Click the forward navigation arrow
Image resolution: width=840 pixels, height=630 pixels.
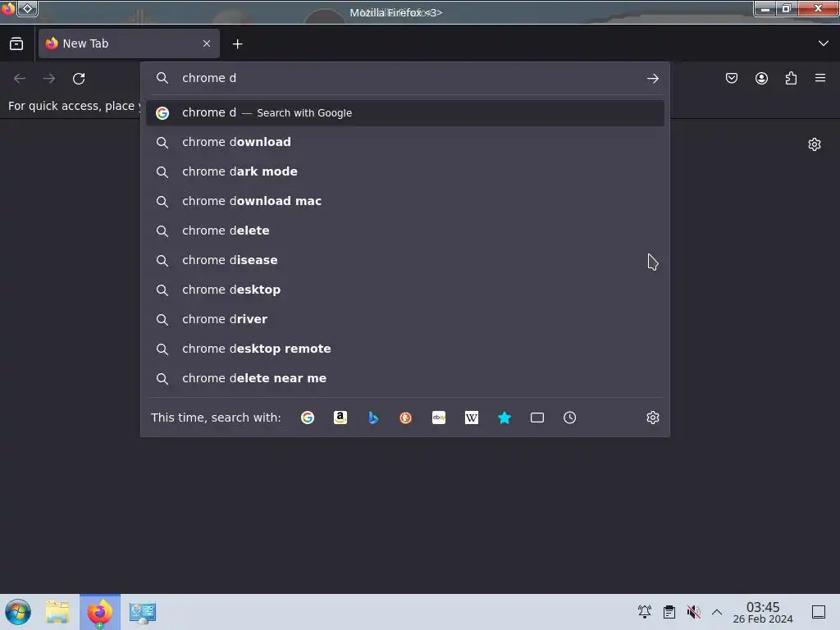tap(49, 79)
